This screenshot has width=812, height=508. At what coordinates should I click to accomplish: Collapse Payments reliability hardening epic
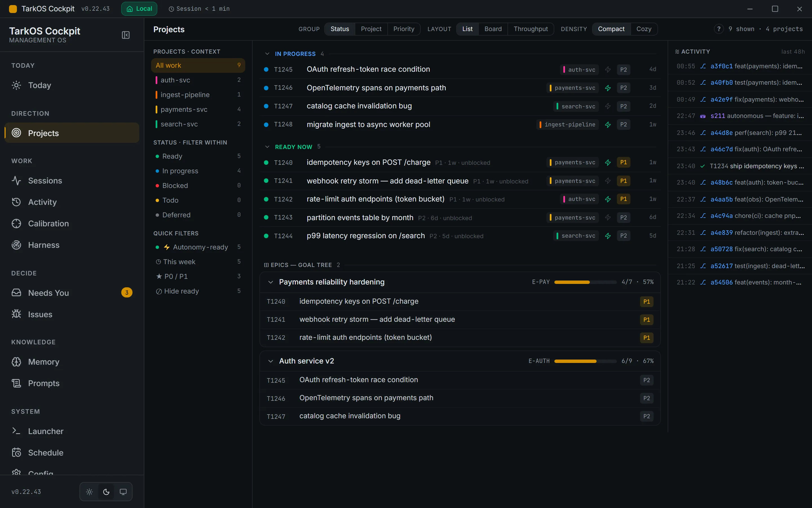tap(270, 282)
